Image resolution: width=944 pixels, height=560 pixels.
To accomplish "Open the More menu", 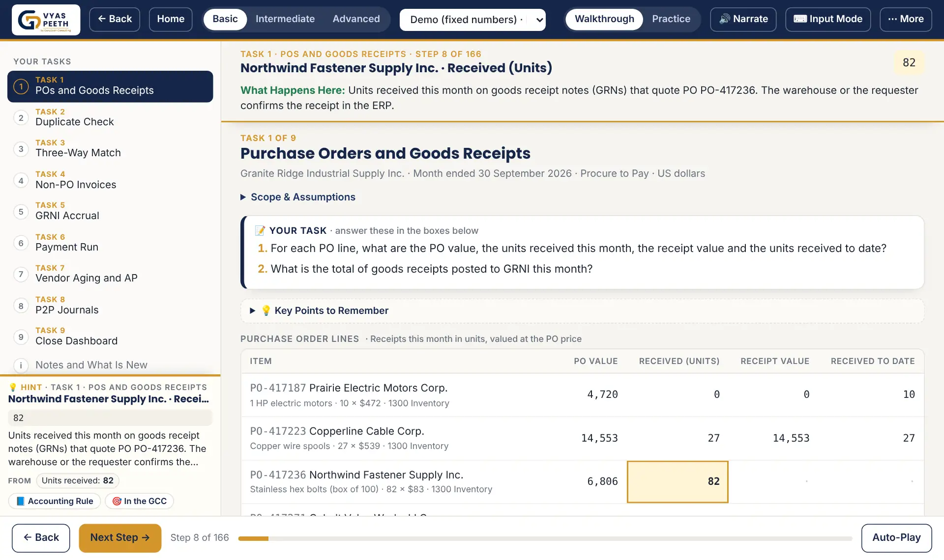I will [x=906, y=19].
